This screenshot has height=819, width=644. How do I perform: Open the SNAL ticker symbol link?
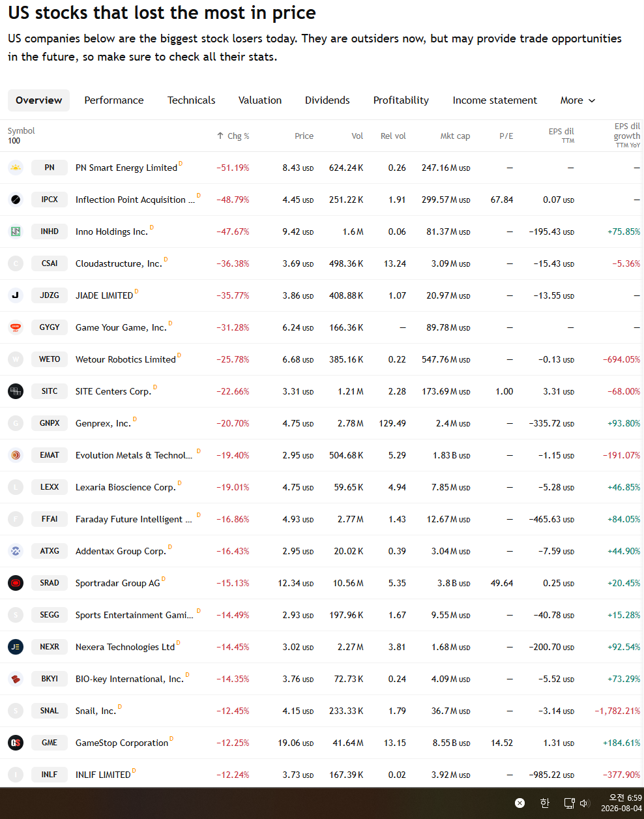click(x=50, y=711)
